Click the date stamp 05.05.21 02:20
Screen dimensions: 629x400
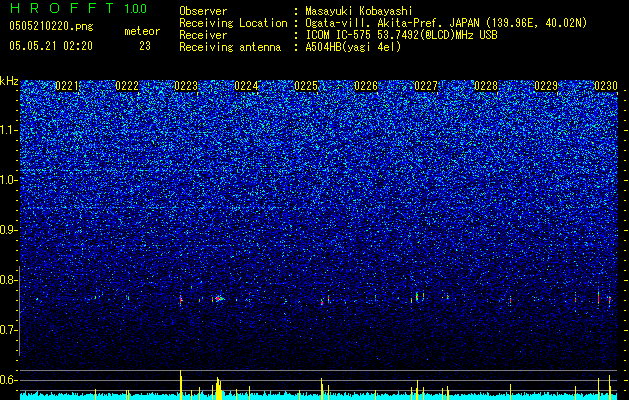(x=51, y=46)
